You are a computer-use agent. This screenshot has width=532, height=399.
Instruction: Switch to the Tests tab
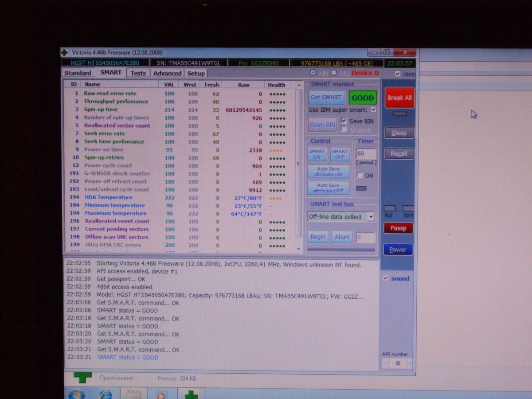pos(138,73)
